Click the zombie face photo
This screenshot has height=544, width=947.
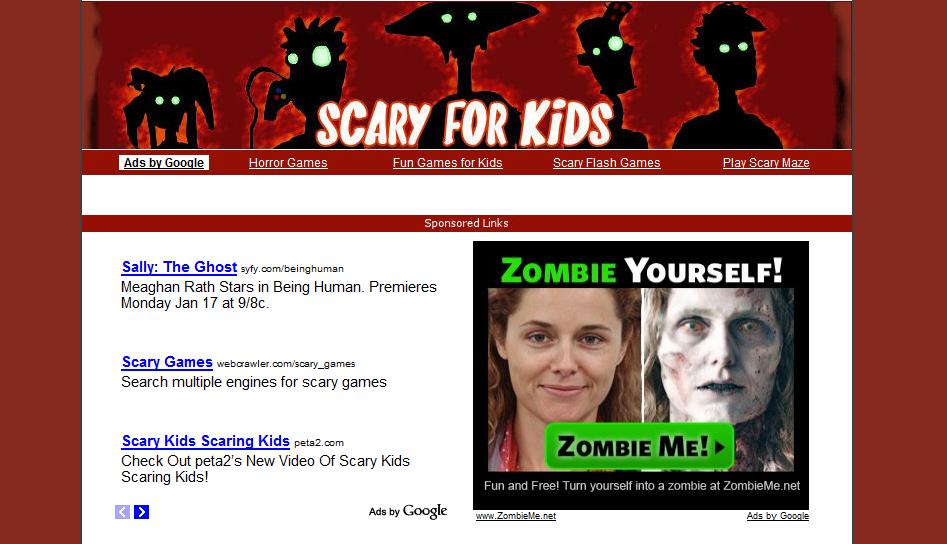point(719,355)
